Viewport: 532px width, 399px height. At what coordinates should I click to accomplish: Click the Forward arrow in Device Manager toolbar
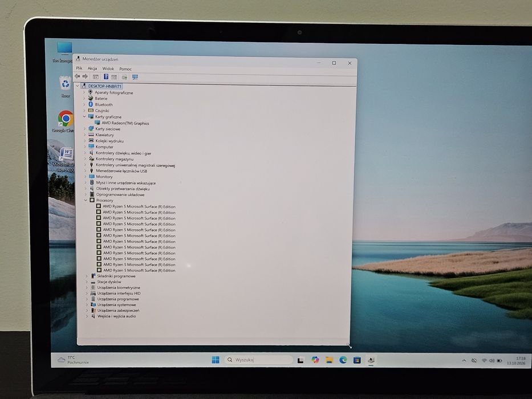(x=85, y=76)
